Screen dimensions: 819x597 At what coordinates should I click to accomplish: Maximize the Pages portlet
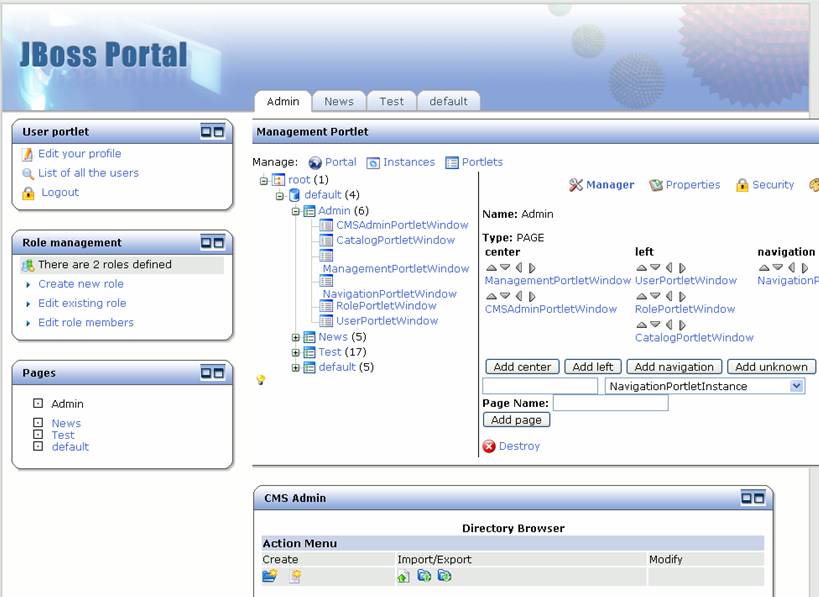219,373
